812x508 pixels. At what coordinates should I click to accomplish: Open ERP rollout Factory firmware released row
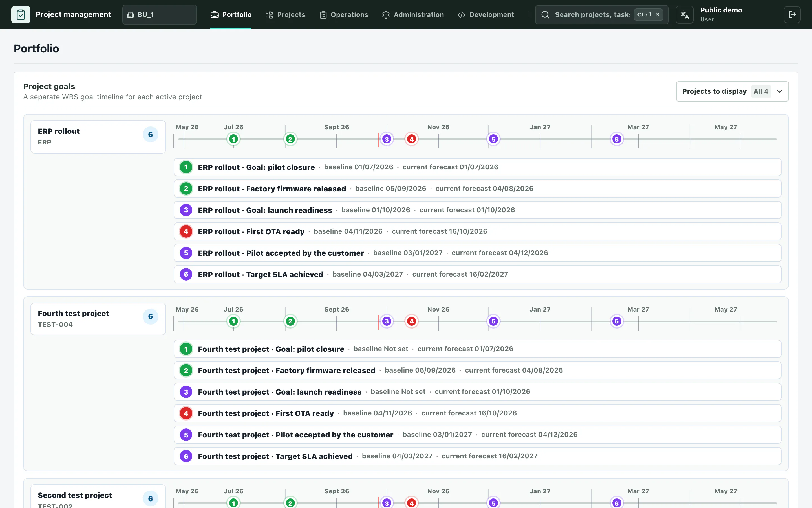click(477, 189)
